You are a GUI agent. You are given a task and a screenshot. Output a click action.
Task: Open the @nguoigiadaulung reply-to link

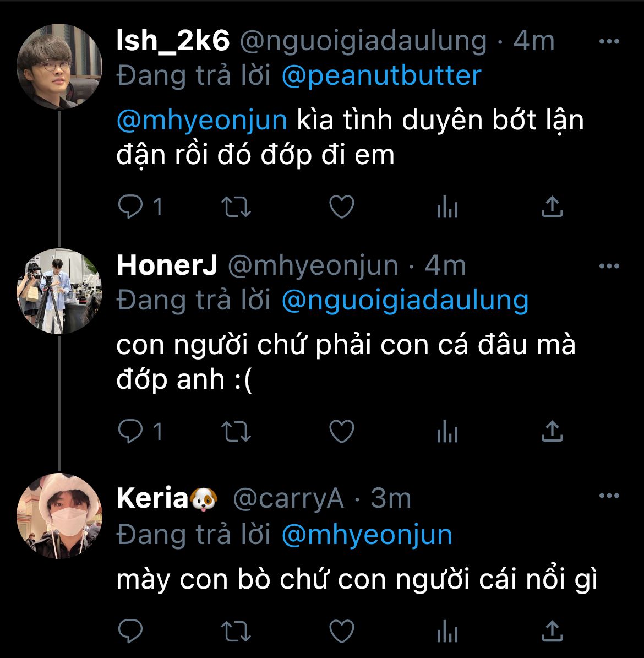tap(405, 301)
